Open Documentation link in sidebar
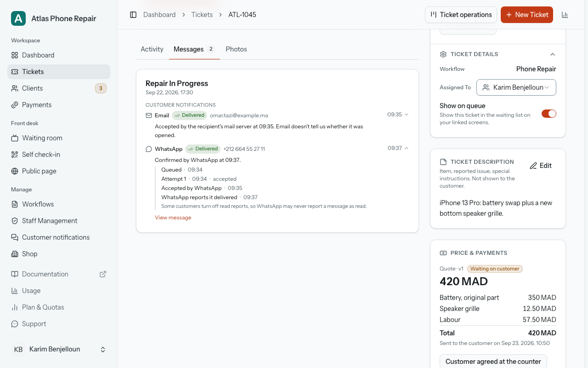The width and height of the screenshot is (588, 368). pos(59,274)
